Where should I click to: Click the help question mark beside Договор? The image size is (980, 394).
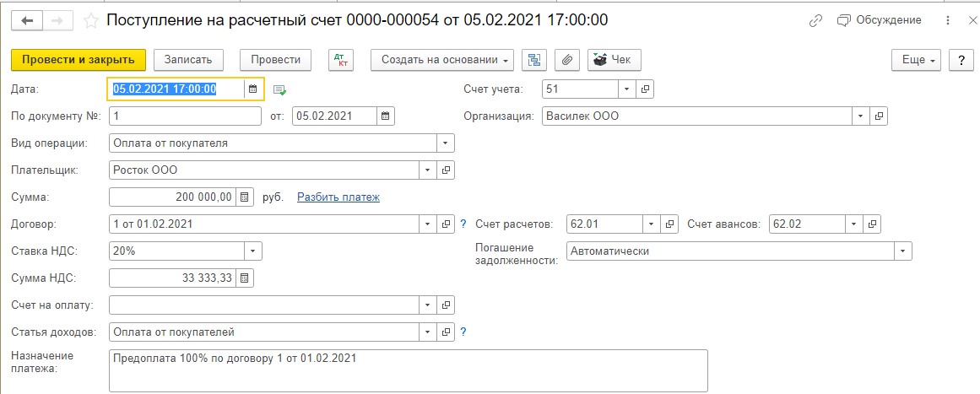click(463, 224)
